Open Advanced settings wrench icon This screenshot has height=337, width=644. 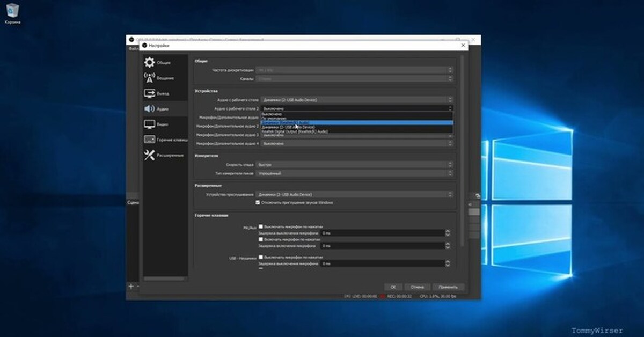(150, 155)
